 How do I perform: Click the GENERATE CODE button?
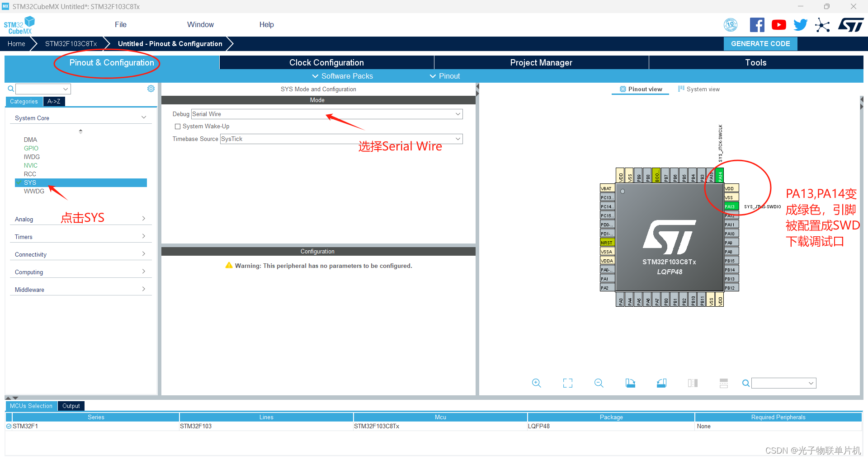click(x=760, y=44)
